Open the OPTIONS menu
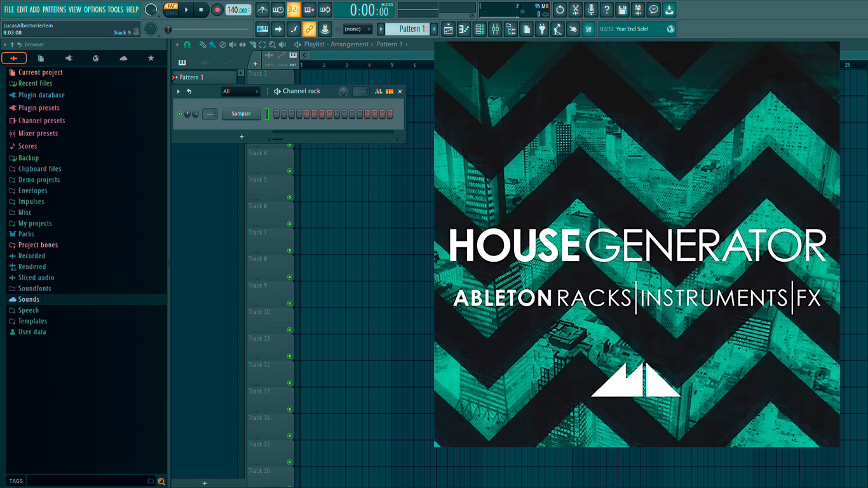 [x=95, y=10]
